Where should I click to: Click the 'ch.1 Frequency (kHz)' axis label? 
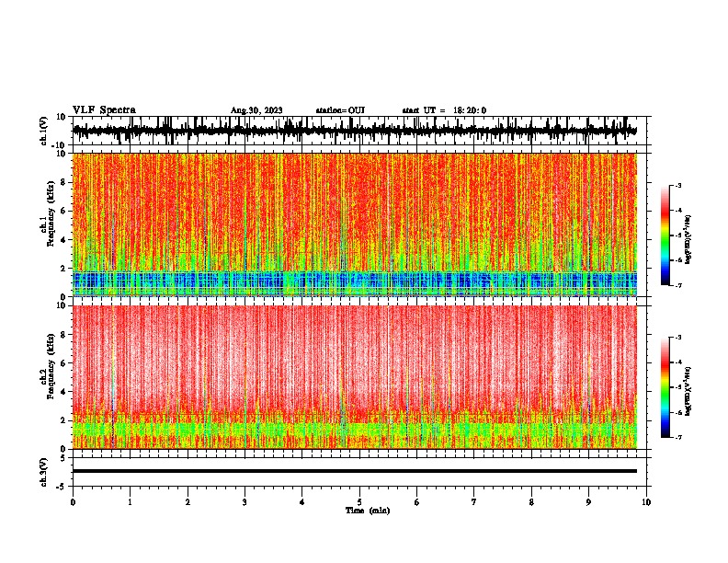tap(48, 213)
